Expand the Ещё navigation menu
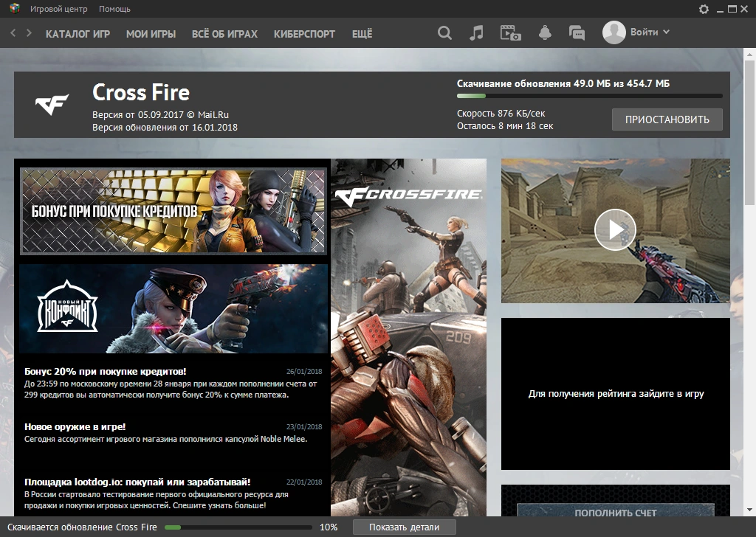Image resolution: width=756 pixels, height=537 pixels. (x=362, y=34)
